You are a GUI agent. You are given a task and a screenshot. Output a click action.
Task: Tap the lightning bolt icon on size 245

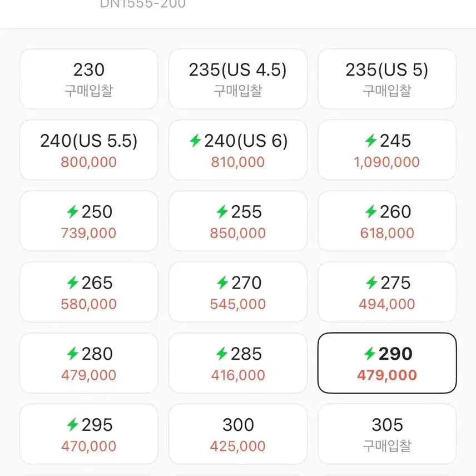(x=371, y=141)
